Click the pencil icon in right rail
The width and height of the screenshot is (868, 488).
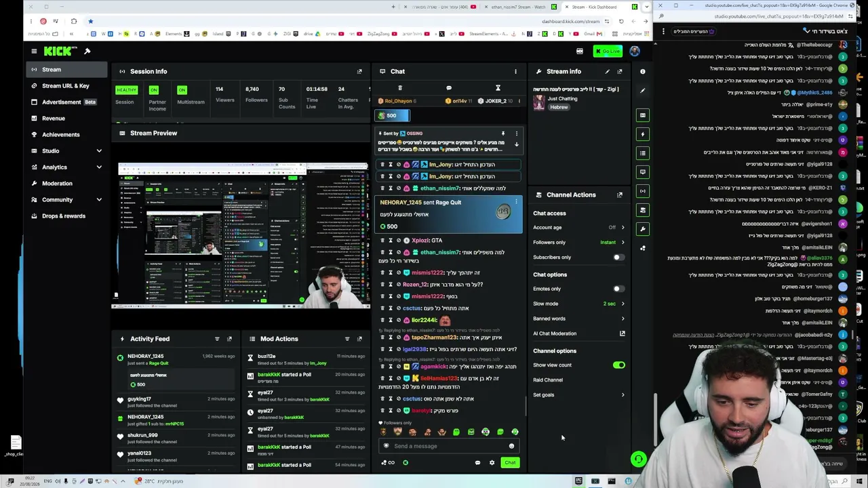pyautogui.click(x=643, y=91)
